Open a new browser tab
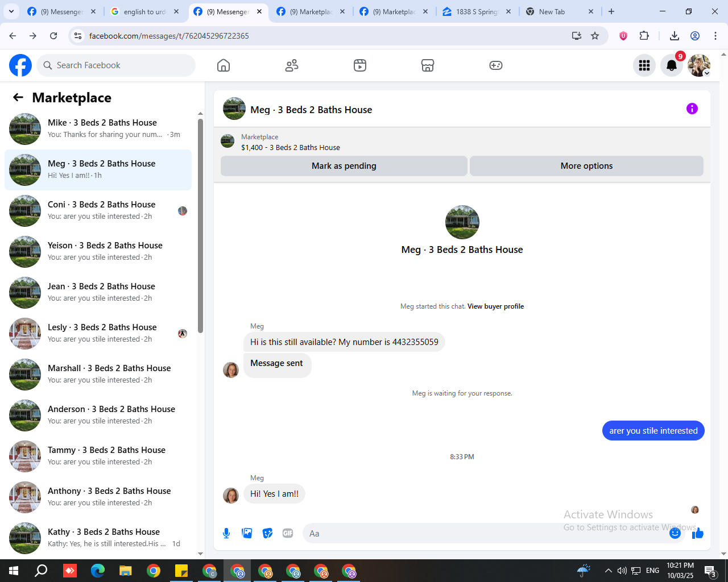 coord(611,11)
